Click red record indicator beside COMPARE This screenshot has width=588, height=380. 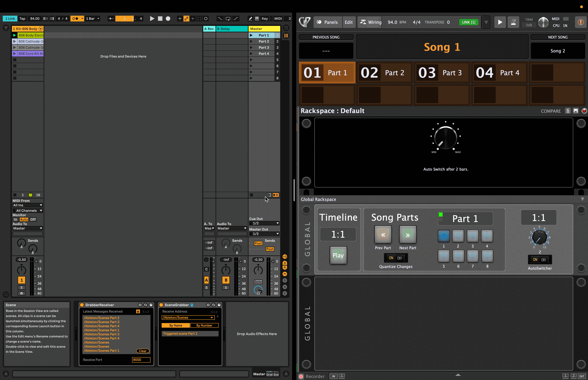pos(584,111)
